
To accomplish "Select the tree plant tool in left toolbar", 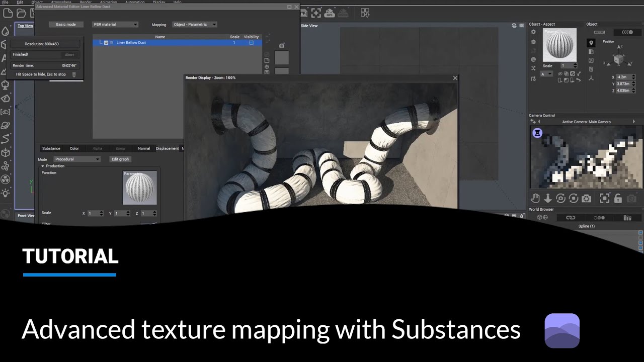I will (x=6, y=85).
